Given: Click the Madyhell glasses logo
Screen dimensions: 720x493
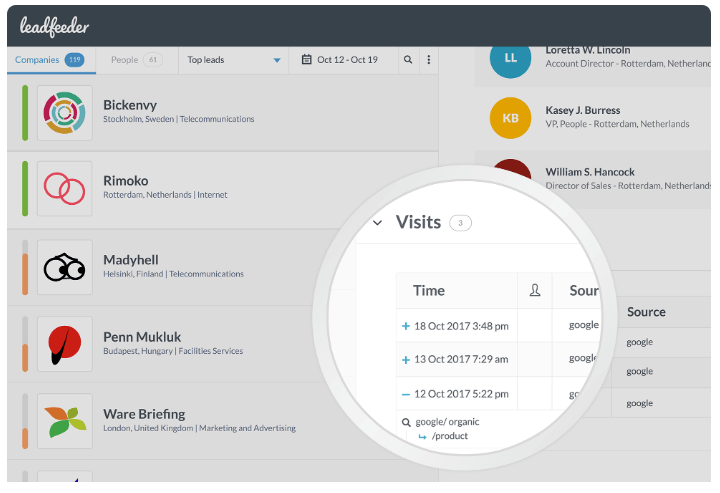Looking at the screenshot, I should (x=65, y=267).
